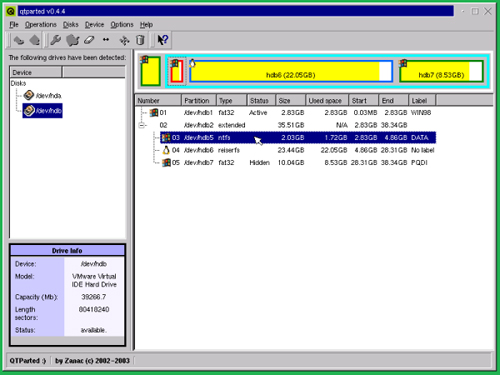Collapse the 02 extended partition tree node
The width and height of the screenshot is (500, 375).
pos(142,125)
